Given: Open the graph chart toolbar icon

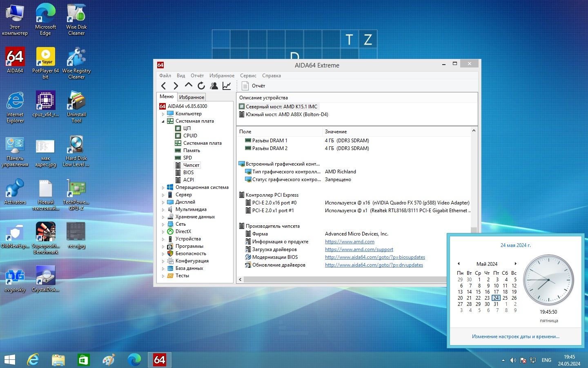Looking at the screenshot, I should click(227, 86).
